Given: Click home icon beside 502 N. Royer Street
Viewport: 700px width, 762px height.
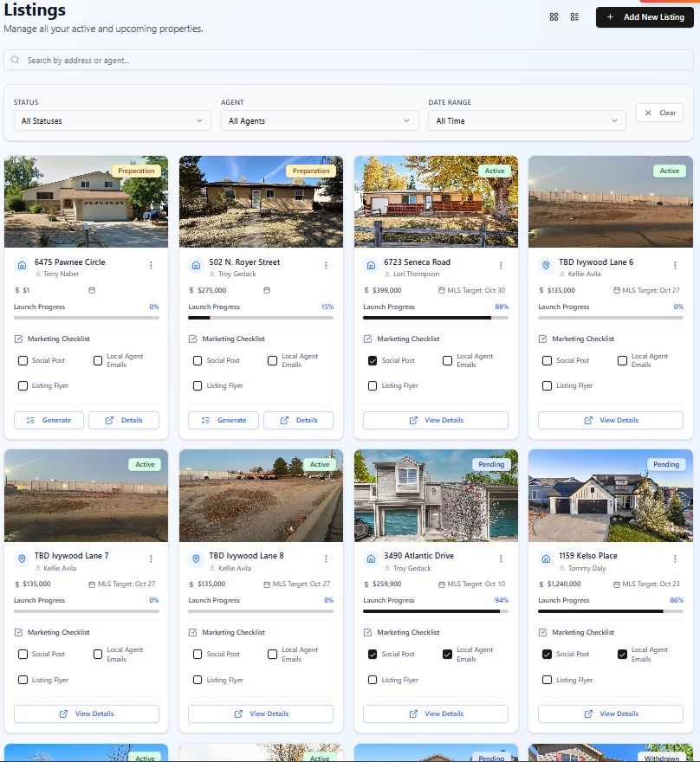Looking at the screenshot, I should [196, 265].
